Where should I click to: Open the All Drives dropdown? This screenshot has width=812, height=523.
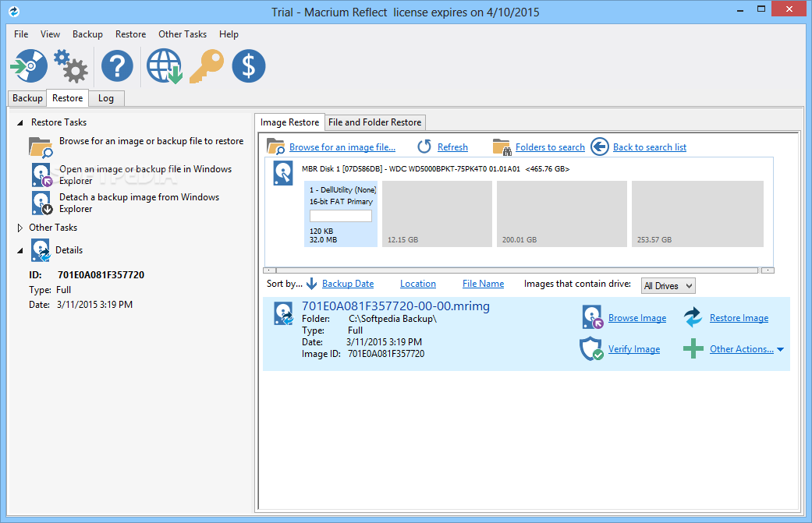pos(668,285)
